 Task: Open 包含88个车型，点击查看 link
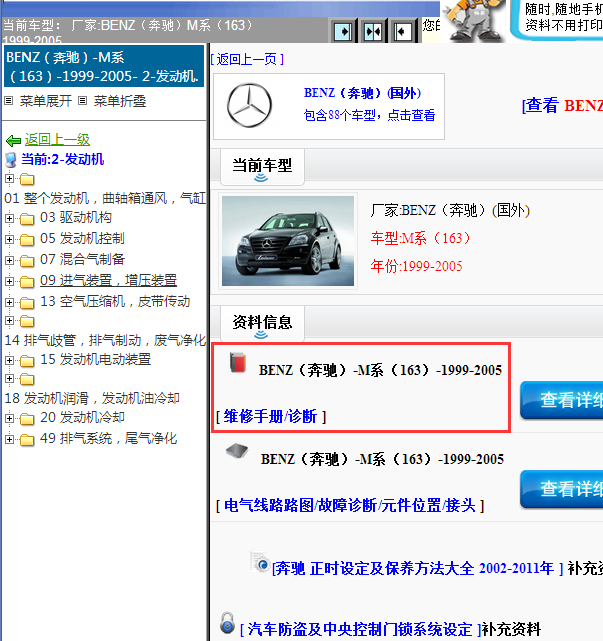pyautogui.click(x=370, y=115)
